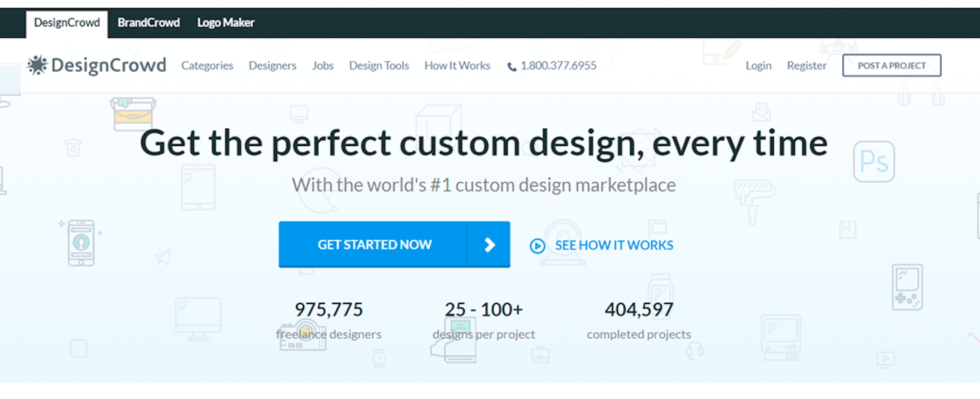This screenshot has height=399, width=980.
Task: Click the smartphone with avatar icon
Action: click(81, 243)
